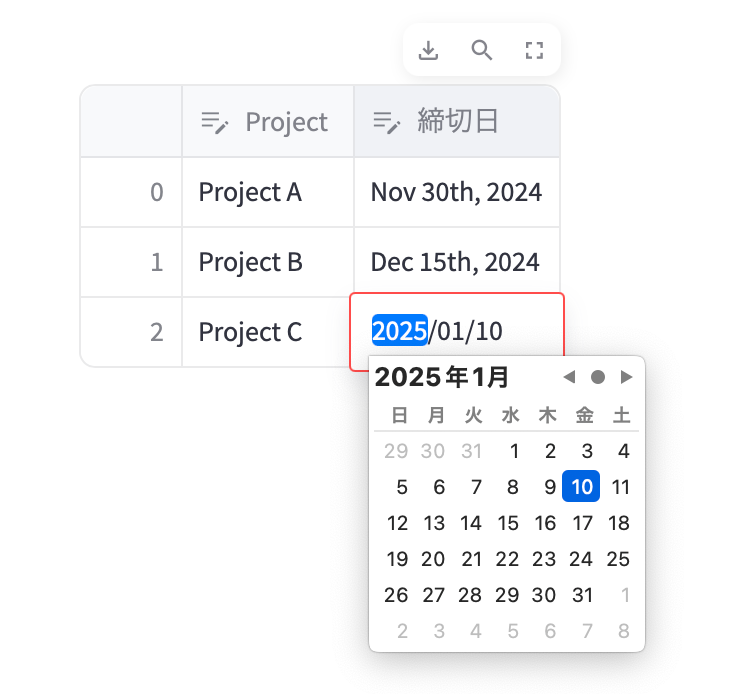This screenshot has height=694, width=756.
Task: Pick January 1 in the calendar
Action: (x=514, y=451)
